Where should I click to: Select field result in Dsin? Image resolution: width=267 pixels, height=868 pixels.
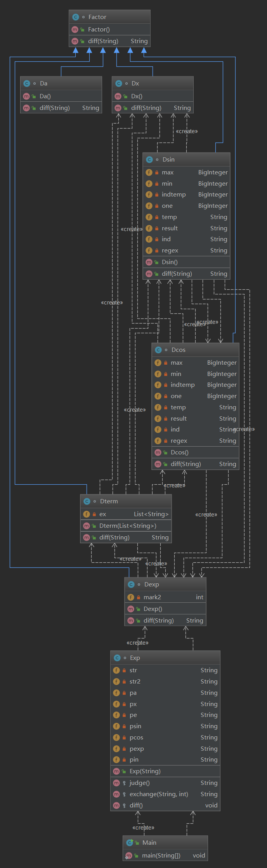[x=170, y=228]
